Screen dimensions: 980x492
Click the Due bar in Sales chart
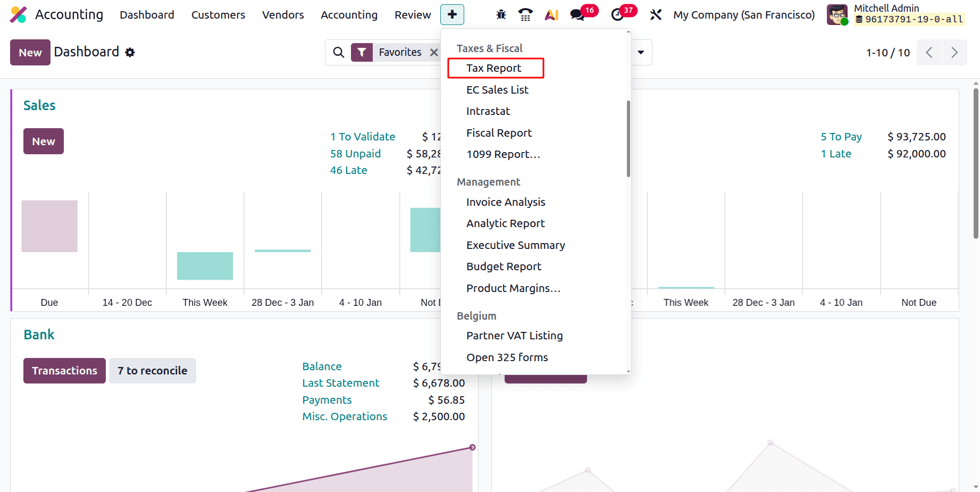49,226
